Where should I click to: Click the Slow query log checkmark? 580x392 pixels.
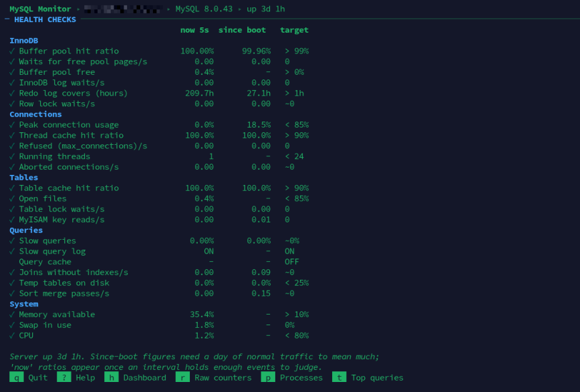pyautogui.click(x=12, y=251)
